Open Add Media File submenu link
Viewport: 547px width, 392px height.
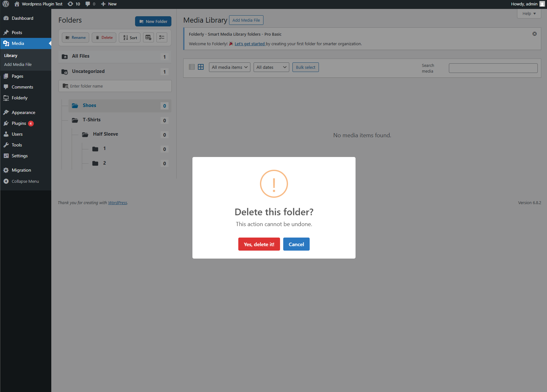18,64
